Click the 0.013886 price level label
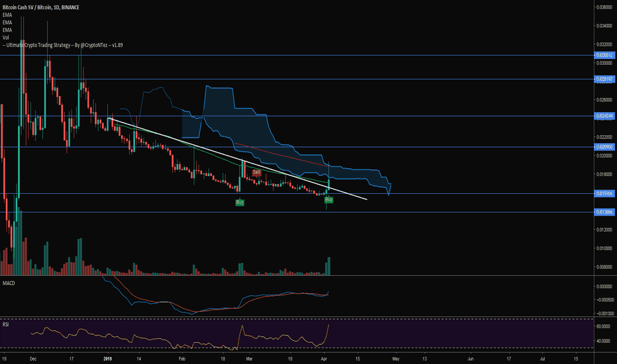Viewport: 617px width, 364px height. point(604,212)
